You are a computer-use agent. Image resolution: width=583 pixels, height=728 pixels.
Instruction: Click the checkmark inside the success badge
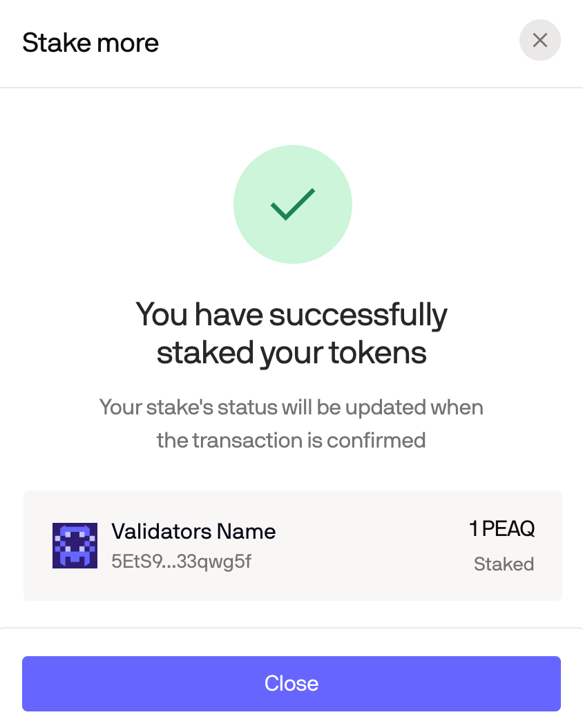point(292,204)
